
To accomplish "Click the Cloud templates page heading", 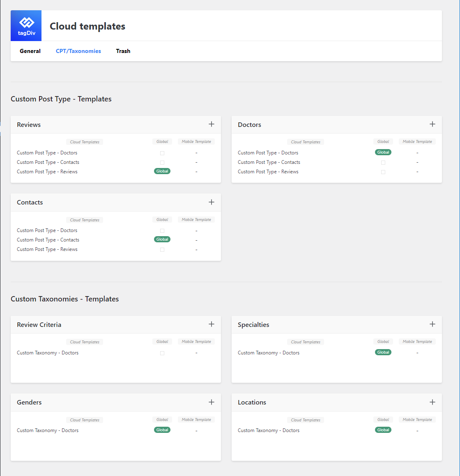I will point(87,26).
